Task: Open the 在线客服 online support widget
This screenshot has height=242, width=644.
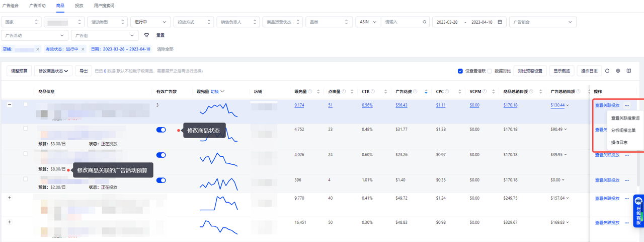Action: click(x=638, y=211)
